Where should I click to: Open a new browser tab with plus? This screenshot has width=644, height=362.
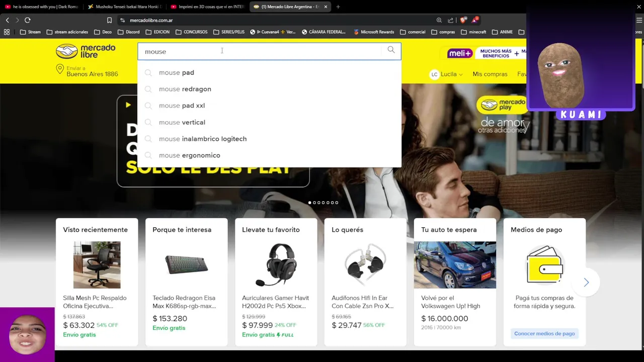338,7
